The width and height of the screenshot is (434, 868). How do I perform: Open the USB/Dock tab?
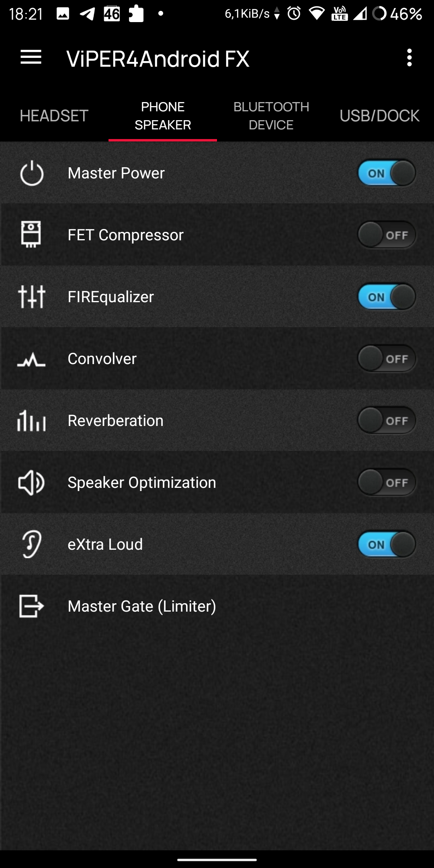tap(379, 116)
